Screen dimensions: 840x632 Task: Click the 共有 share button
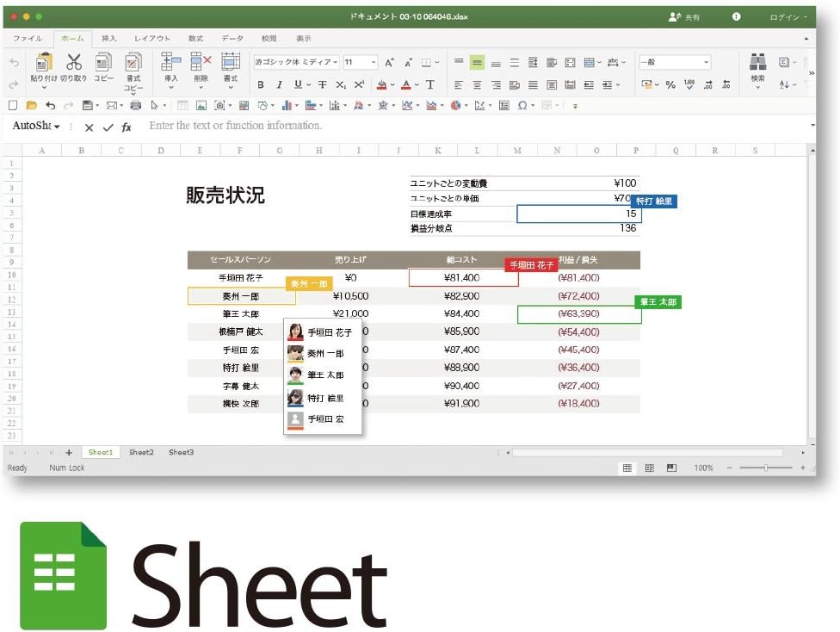coord(684,17)
